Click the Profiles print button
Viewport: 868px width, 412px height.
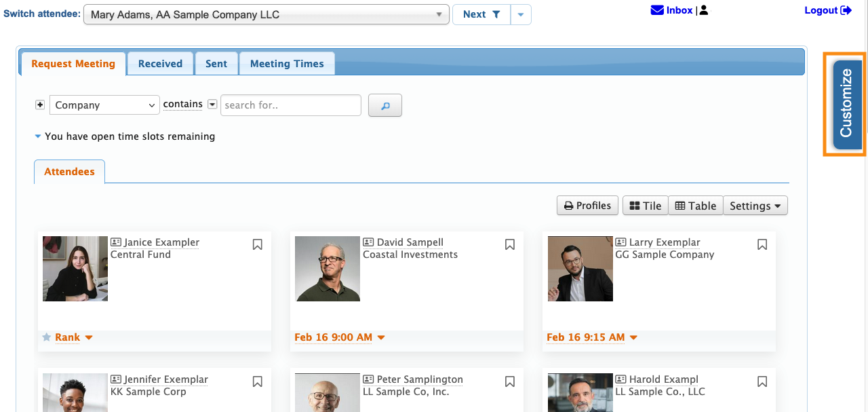click(587, 206)
